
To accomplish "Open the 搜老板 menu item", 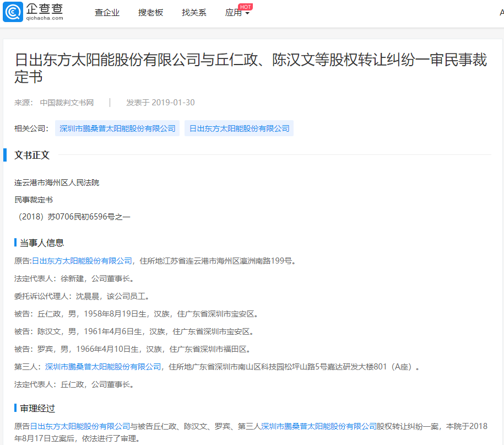I will point(150,13).
